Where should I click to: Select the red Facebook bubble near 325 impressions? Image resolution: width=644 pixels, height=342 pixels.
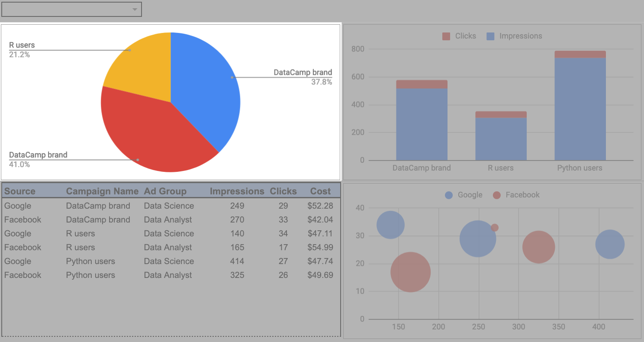pos(538,247)
